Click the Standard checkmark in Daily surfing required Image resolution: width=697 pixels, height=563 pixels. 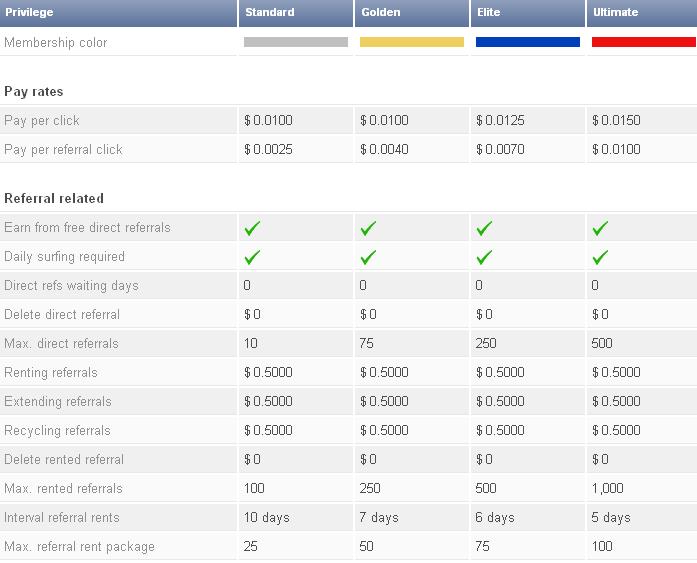(x=252, y=257)
